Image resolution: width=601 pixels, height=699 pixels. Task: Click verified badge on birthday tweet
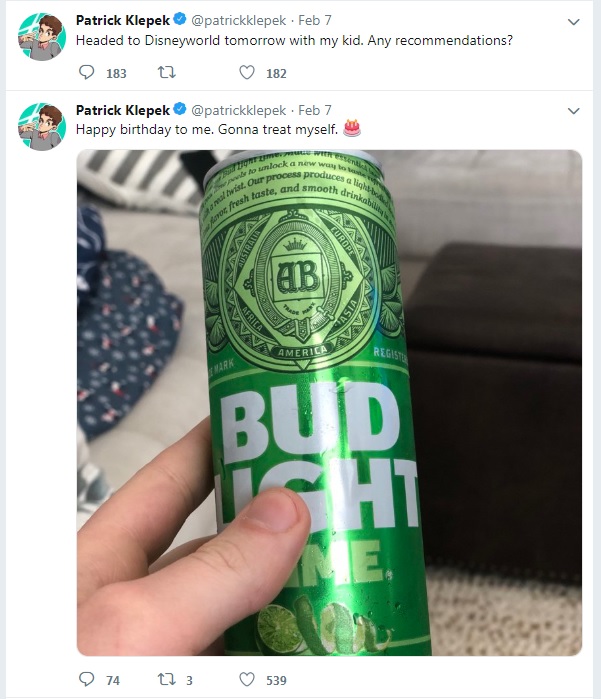(180, 109)
